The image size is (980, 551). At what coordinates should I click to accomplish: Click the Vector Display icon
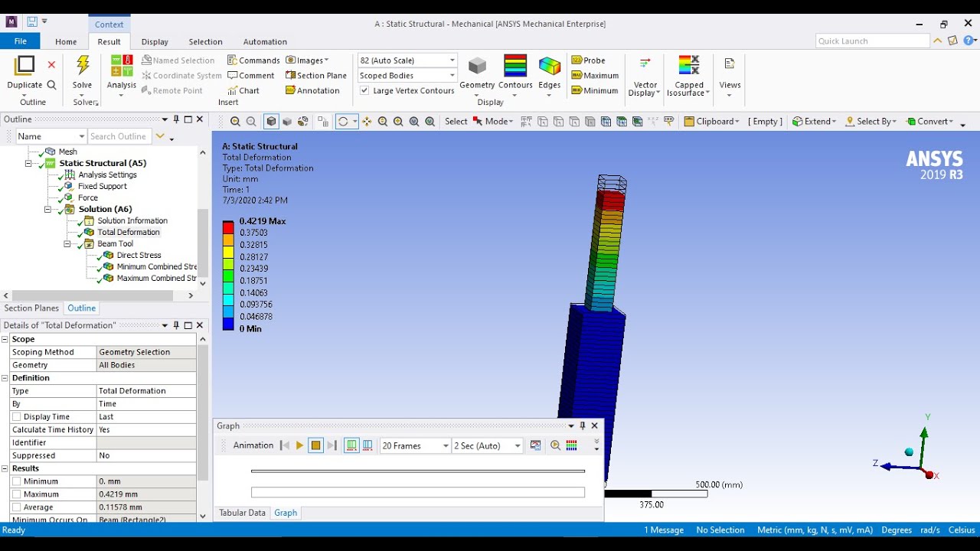click(x=645, y=64)
